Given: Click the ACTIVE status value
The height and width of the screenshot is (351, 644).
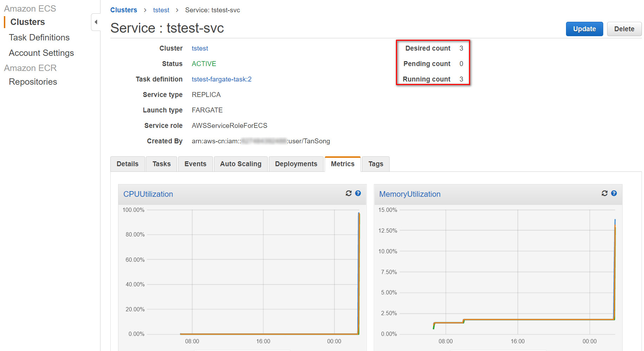Looking at the screenshot, I should click(204, 64).
